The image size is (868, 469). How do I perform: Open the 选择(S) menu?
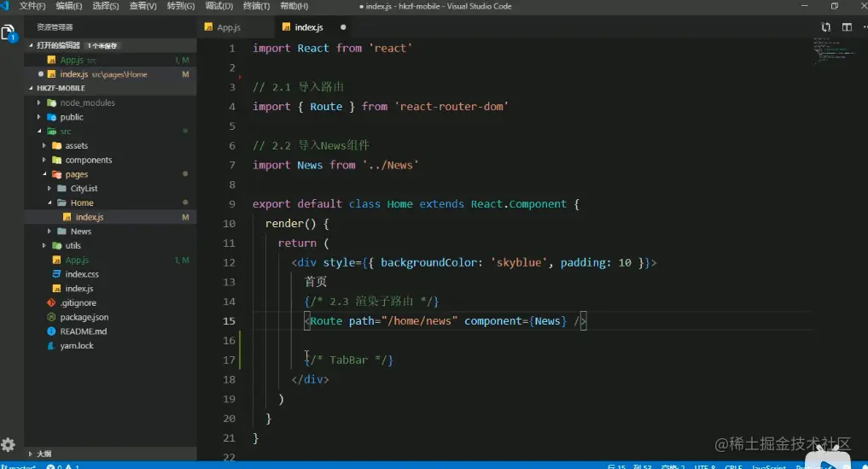106,6
